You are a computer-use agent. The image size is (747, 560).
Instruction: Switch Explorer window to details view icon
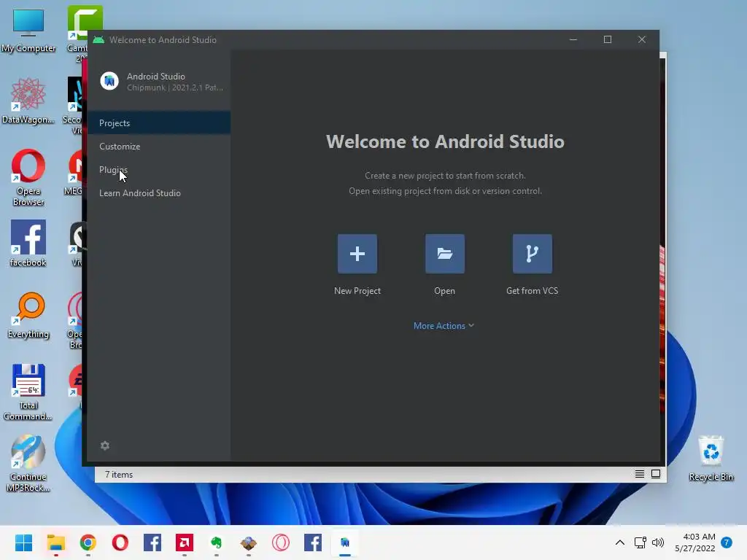pos(639,474)
